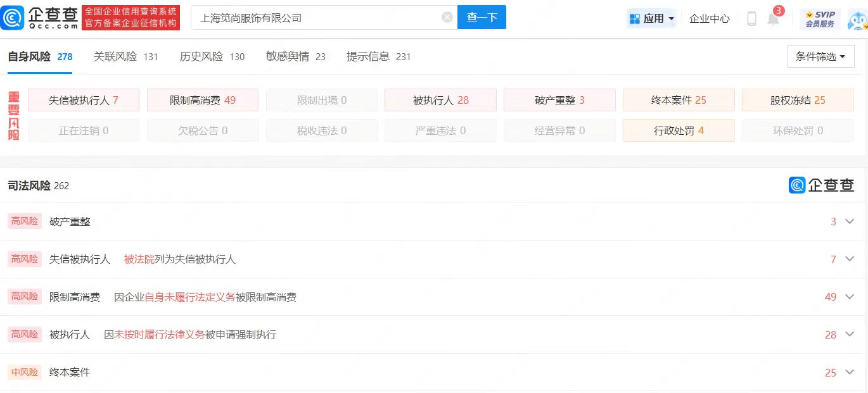Click the 正在注销 0 tag
The image size is (868, 393).
click(x=84, y=130)
